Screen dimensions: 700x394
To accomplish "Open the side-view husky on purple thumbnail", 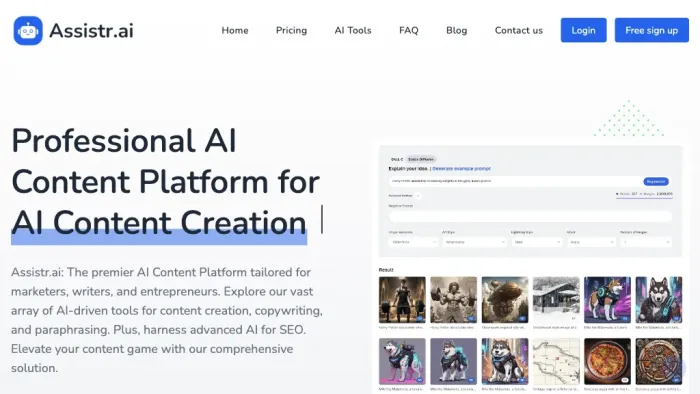I will [608, 300].
